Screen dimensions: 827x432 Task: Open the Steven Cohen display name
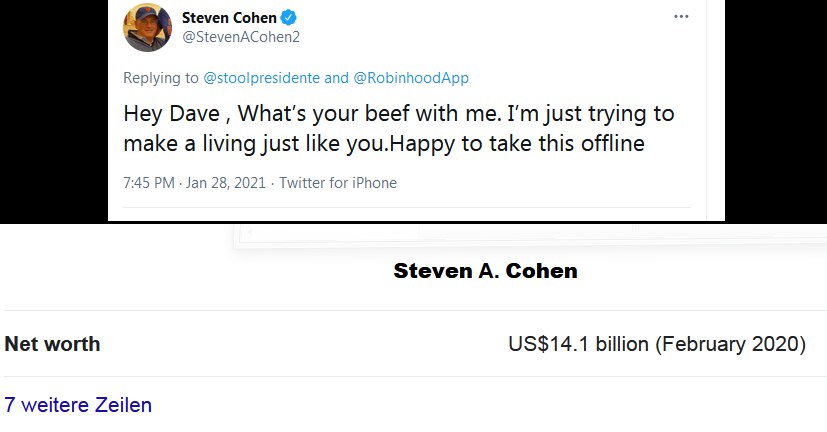[229, 17]
